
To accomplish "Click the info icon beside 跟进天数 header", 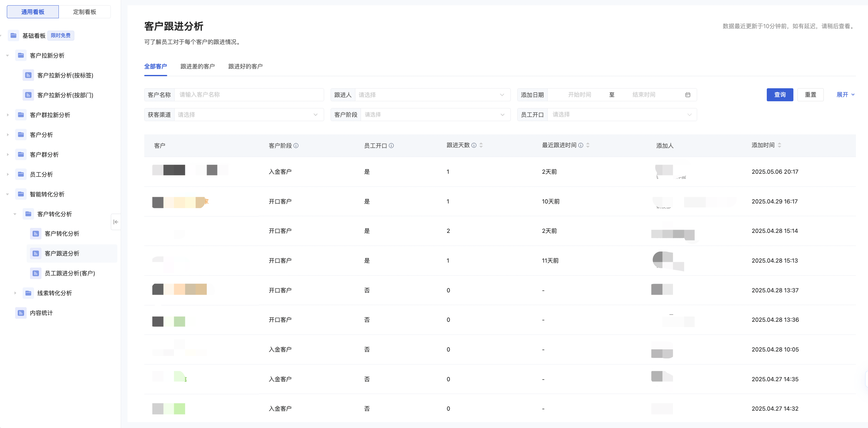I will pos(474,145).
